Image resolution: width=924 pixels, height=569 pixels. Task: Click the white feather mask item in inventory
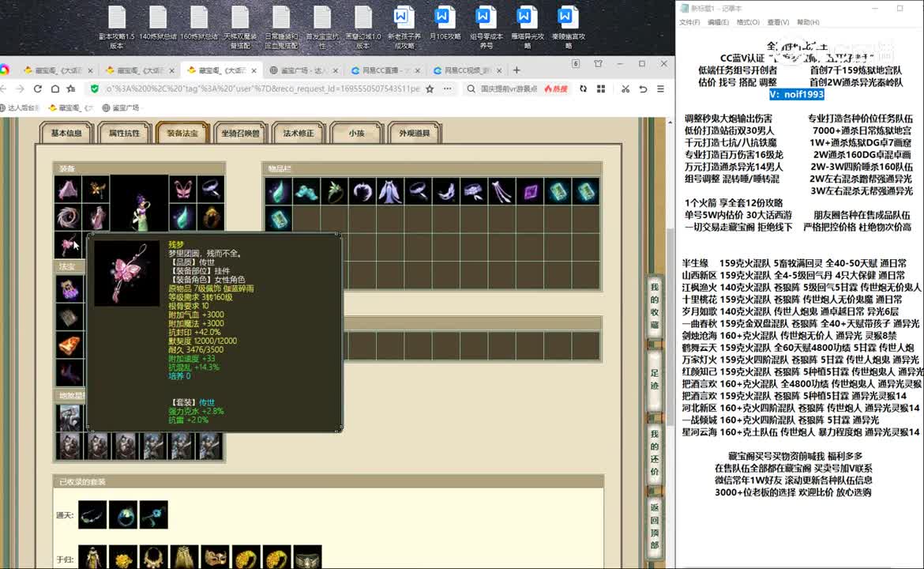[446, 191]
